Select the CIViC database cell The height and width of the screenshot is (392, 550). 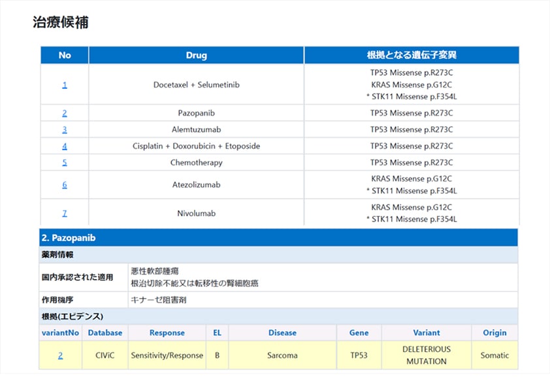105,355
